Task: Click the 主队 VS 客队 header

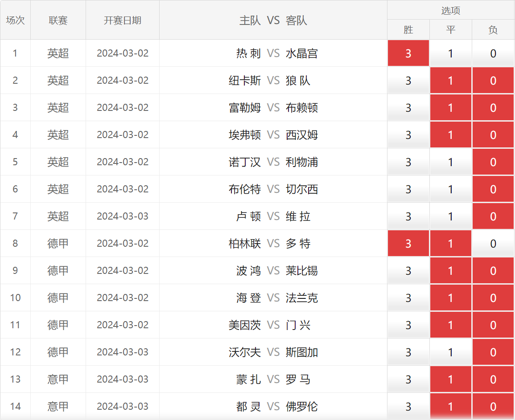Action: click(x=273, y=20)
